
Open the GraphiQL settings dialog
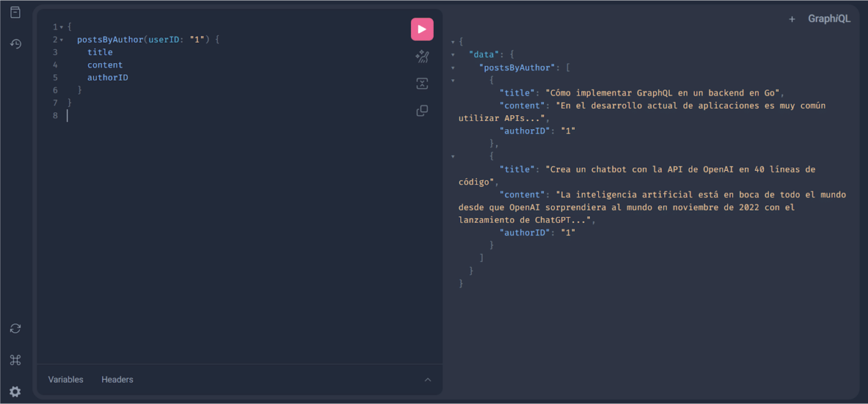click(16, 391)
